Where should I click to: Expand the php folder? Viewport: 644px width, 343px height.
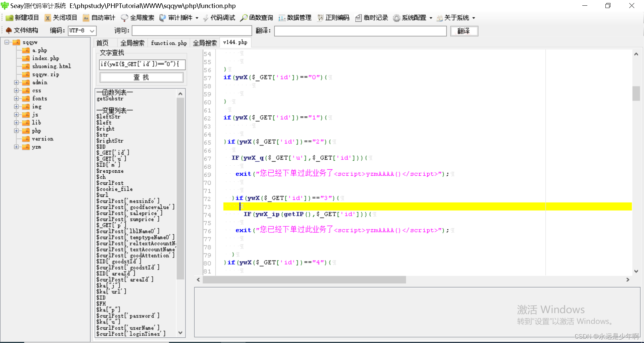(x=16, y=131)
